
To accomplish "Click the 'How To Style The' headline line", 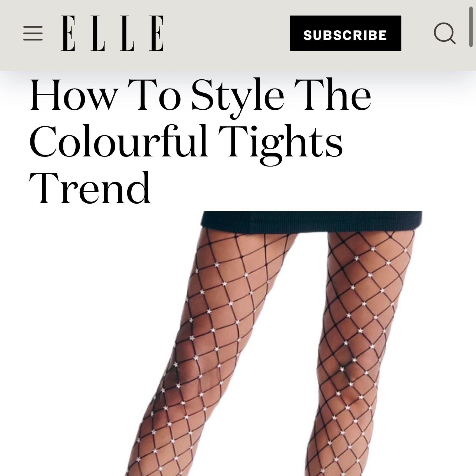I will (200, 96).
